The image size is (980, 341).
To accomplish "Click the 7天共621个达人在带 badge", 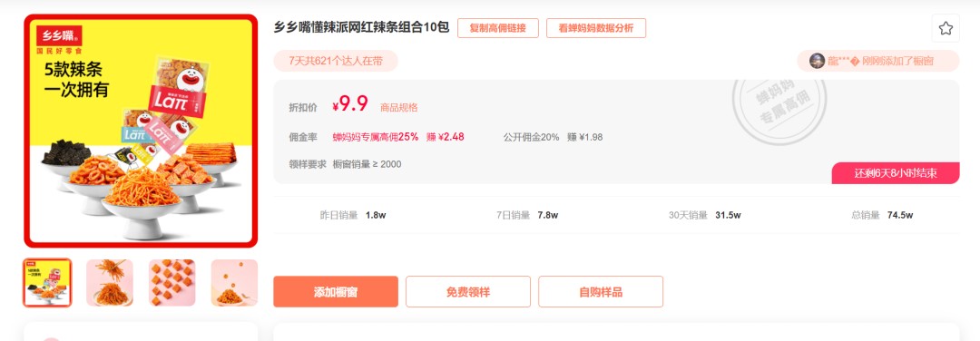I will point(336,61).
